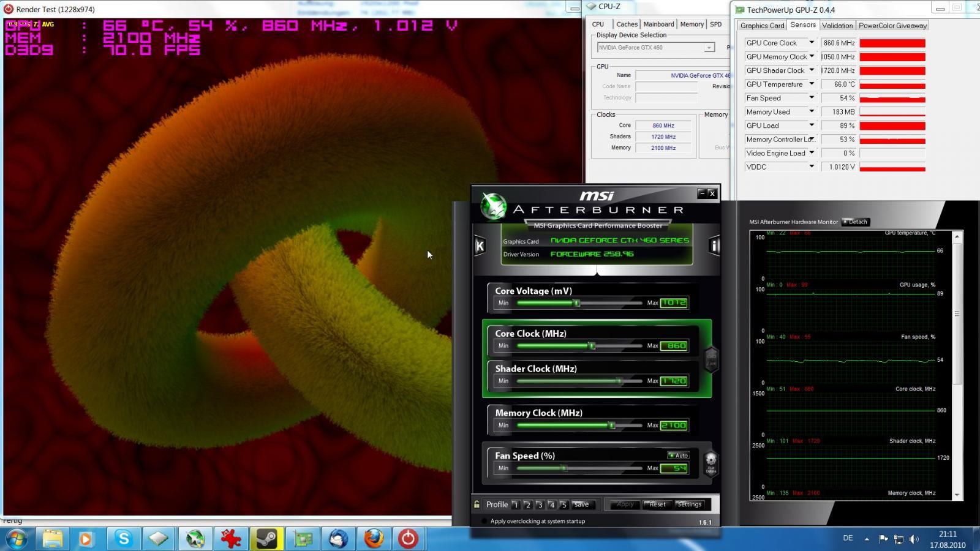Screen dimensions: 980x551
Task: Open the User Define fan settings
Action: 710,463
